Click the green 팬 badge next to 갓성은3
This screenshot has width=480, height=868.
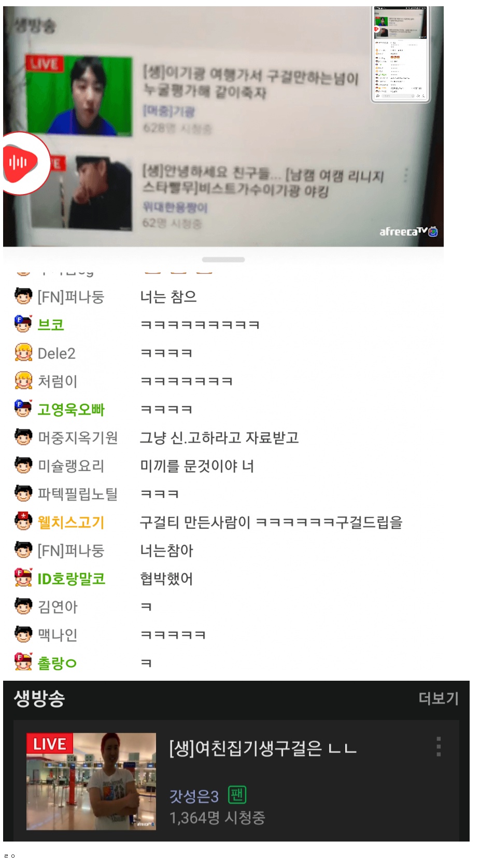(x=237, y=794)
